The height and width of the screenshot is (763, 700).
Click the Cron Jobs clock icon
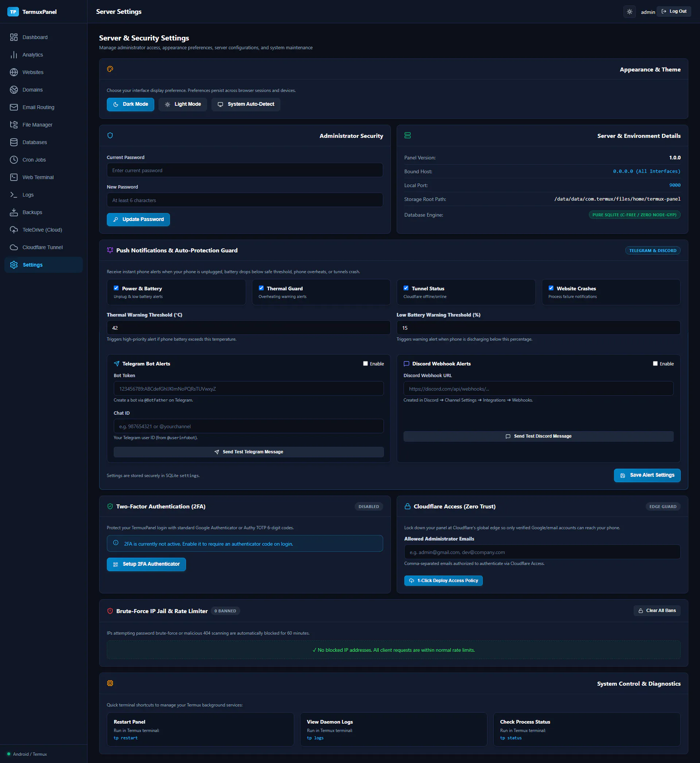click(x=14, y=159)
